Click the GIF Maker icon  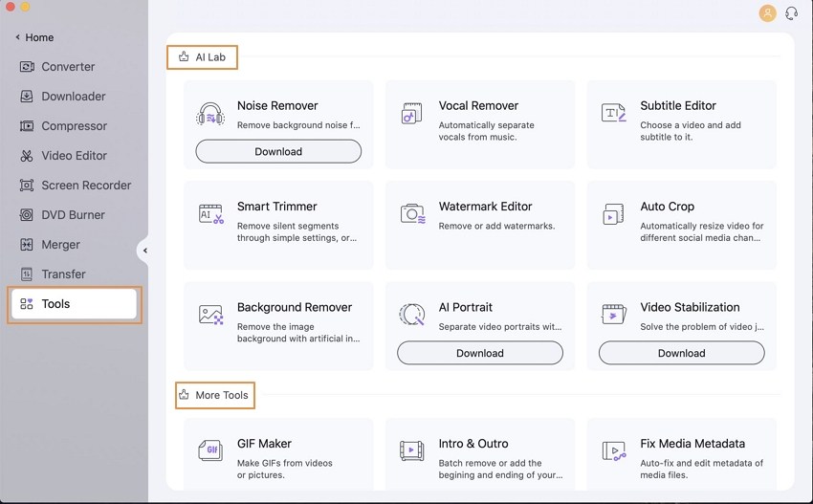[x=210, y=450]
